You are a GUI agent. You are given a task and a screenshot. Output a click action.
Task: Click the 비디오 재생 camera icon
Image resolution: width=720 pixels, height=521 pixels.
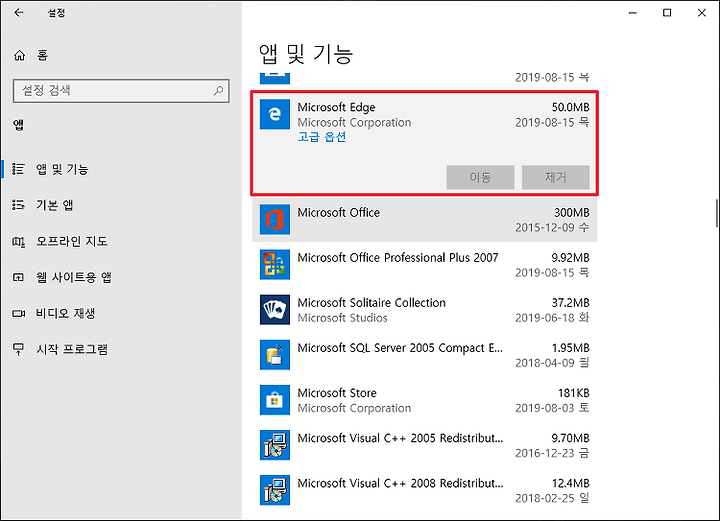pyautogui.click(x=18, y=313)
